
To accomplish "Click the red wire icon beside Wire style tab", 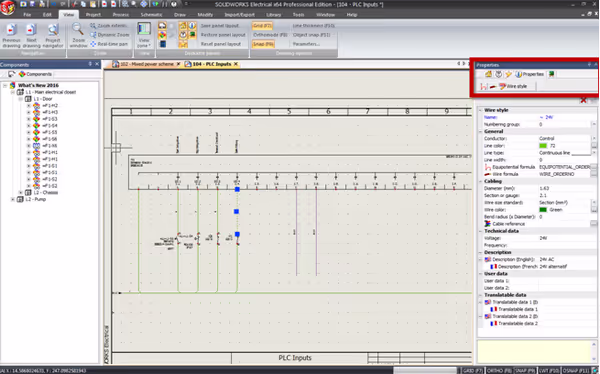I will (493, 87).
